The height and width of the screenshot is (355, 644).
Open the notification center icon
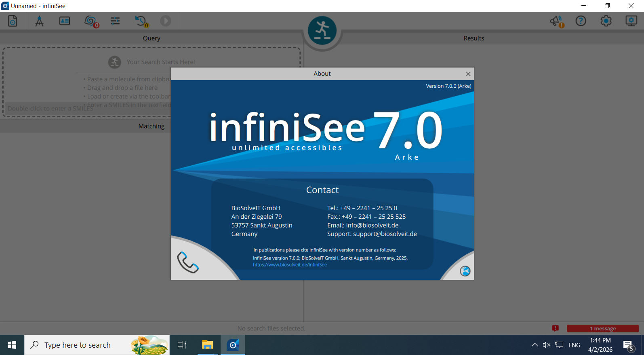(x=629, y=345)
